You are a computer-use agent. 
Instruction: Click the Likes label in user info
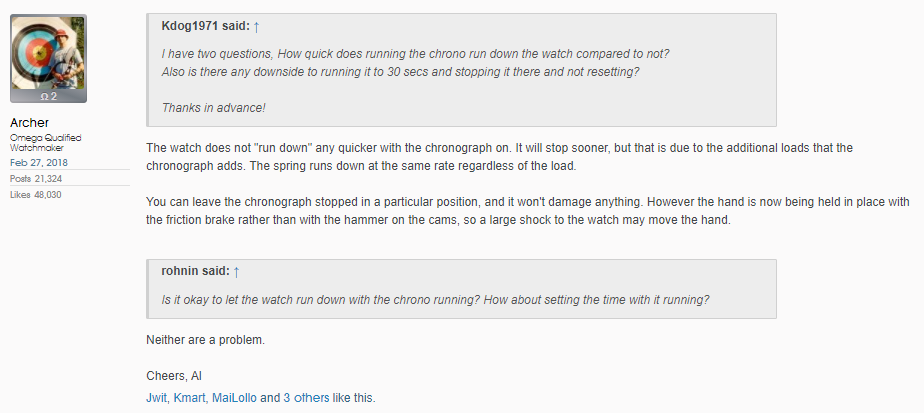[x=21, y=194]
